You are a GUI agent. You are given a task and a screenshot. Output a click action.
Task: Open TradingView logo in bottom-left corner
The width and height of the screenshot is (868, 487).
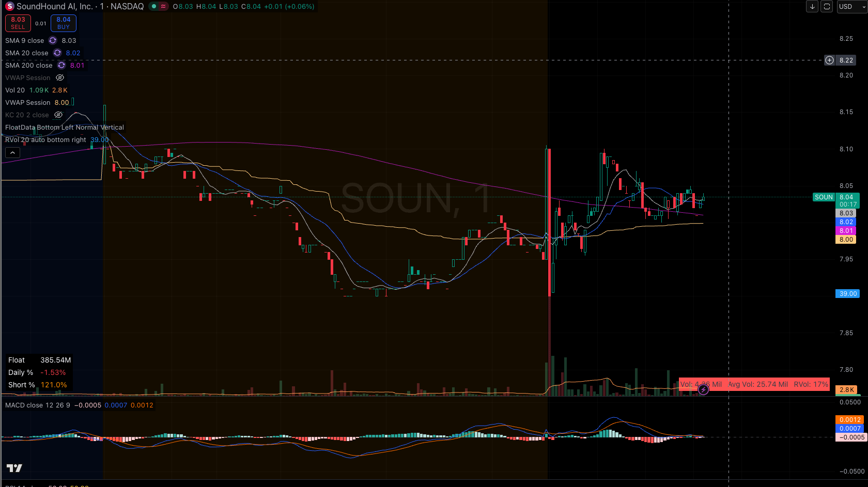click(14, 468)
